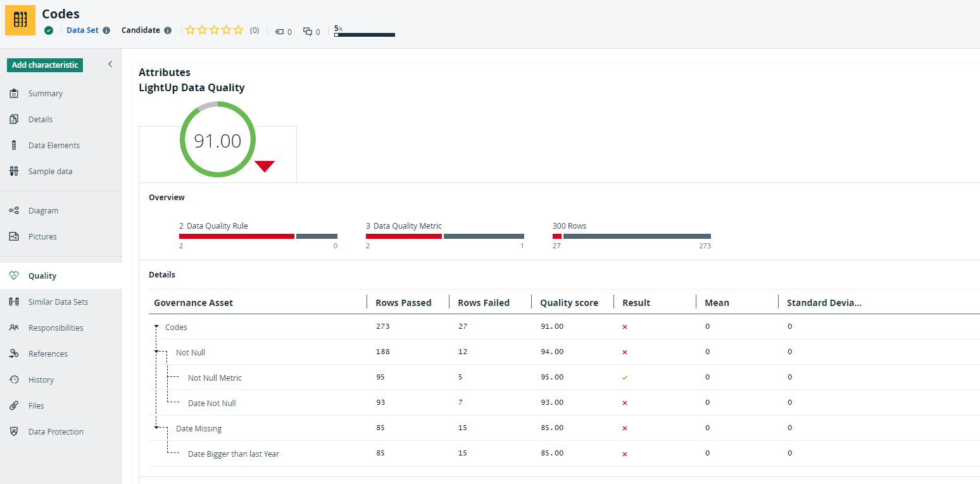Screen dimensions: 980x484
Task: Collapse the Not Null tree node
Action: 157,352
